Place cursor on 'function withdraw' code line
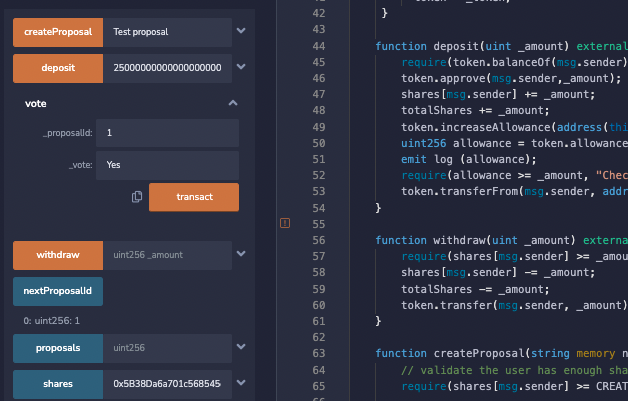628x401 pixels. (501, 240)
